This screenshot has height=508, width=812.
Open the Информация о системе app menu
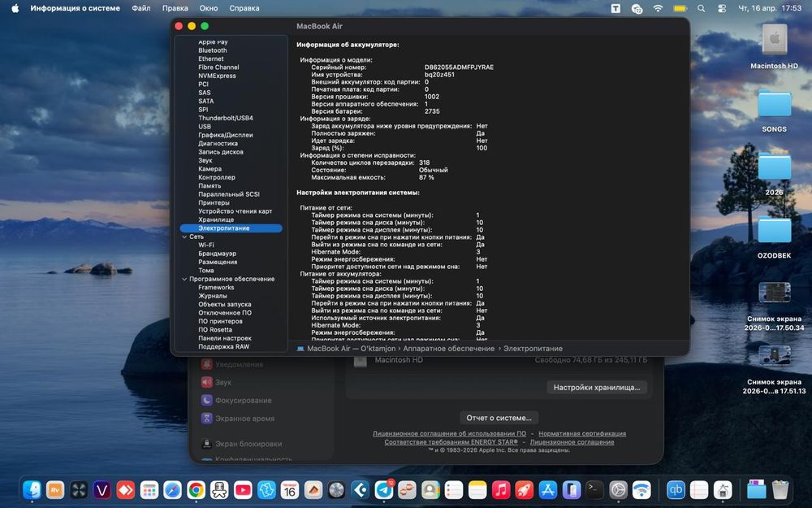[x=75, y=8]
